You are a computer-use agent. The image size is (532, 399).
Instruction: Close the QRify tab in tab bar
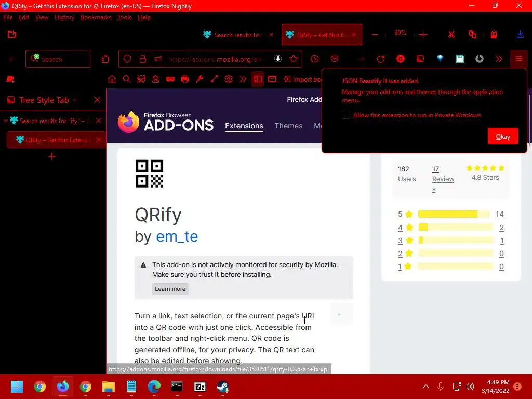pos(354,35)
